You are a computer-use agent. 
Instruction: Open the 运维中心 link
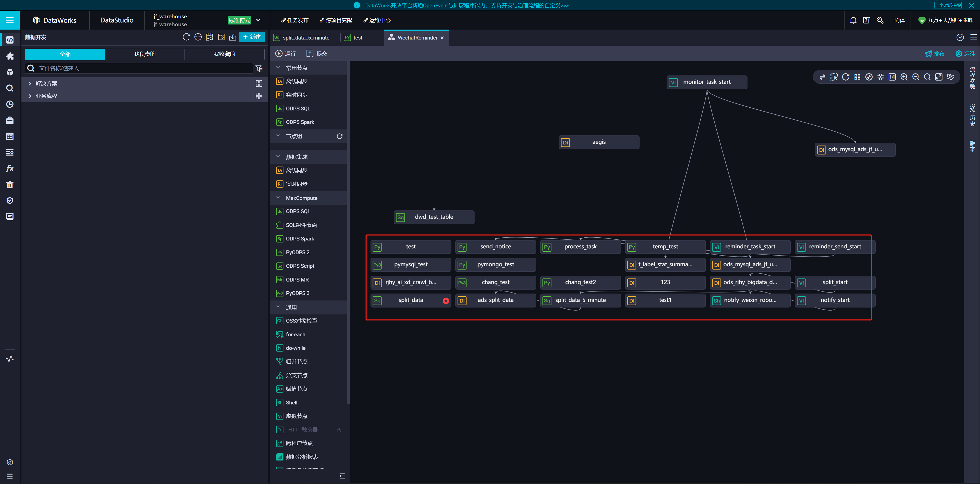(377, 20)
